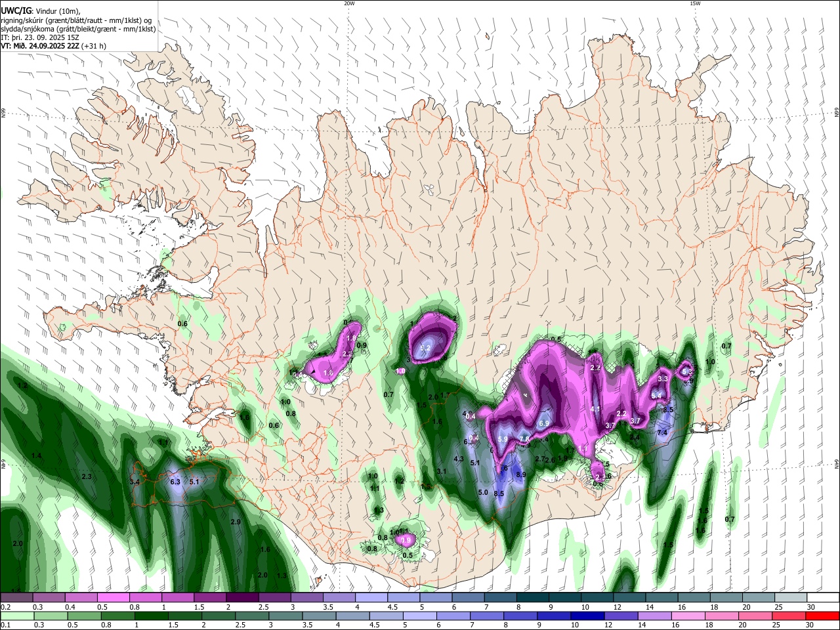The image size is (840, 630).
Task: Click the 3.4 value near the southwest peninsula
Action: tap(135, 482)
